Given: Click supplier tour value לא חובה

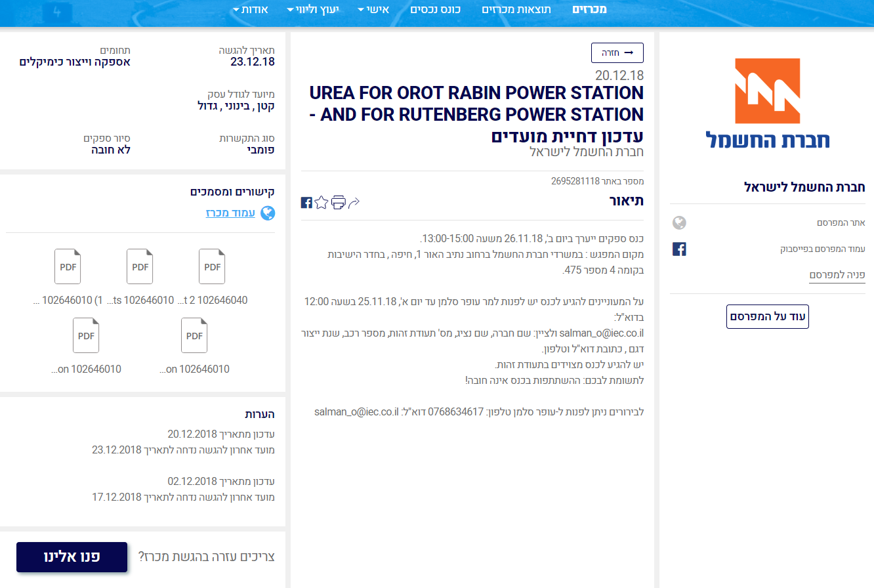Looking at the screenshot, I should (111, 150).
